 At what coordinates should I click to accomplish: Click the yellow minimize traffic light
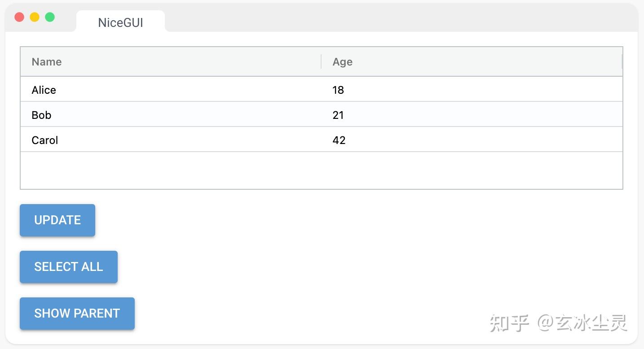[x=34, y=17]
